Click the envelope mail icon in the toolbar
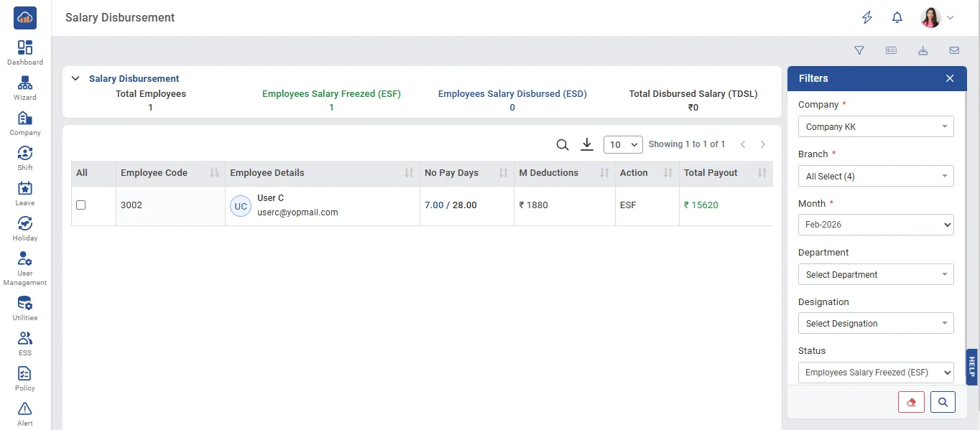 tap(954, 50)
